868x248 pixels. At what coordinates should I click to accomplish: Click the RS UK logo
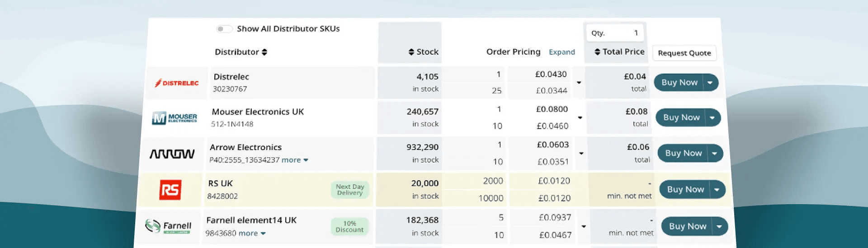tap(170, 190)
